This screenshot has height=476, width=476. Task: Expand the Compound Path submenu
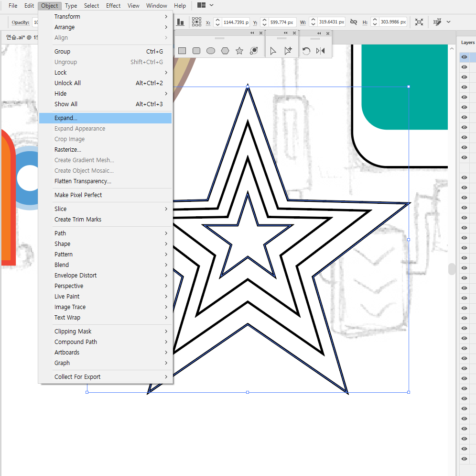click(x=105, y=342)
